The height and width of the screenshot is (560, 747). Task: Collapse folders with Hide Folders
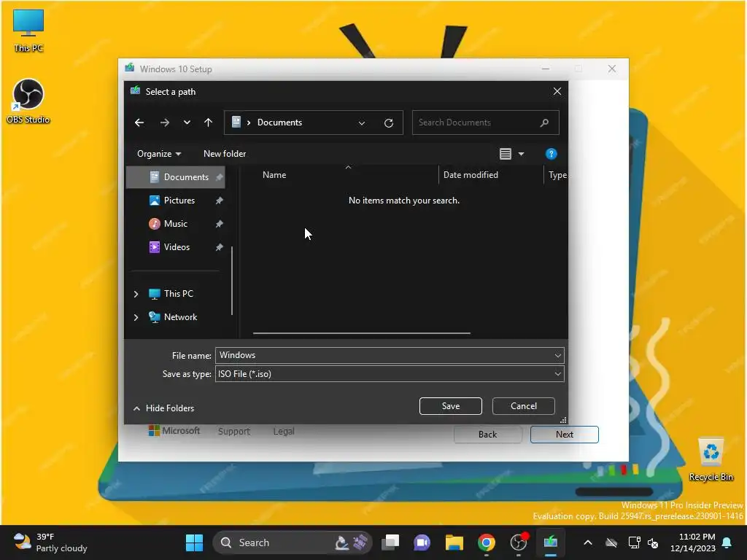(163, 408)
